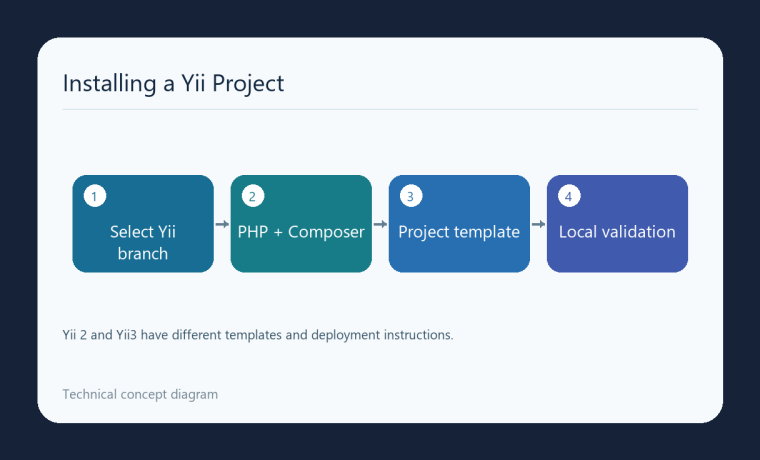Click the Yii 2 and Yii3 description note

pyautogui.click(x=258, y=335)
